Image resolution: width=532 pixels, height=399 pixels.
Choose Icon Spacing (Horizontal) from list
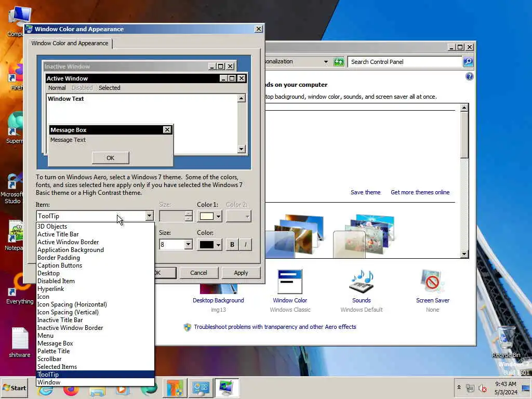click(95, 304)
